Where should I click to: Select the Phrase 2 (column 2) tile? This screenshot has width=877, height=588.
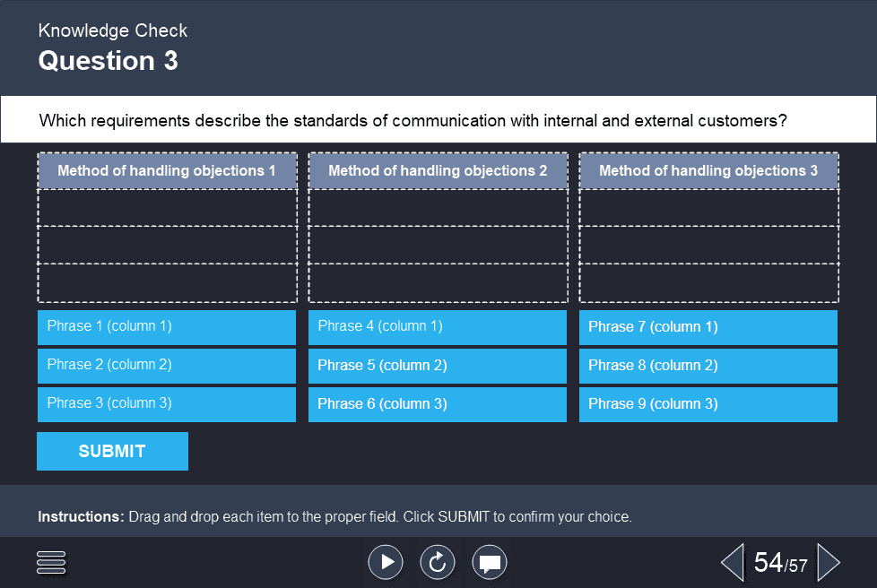coord(166,365)
